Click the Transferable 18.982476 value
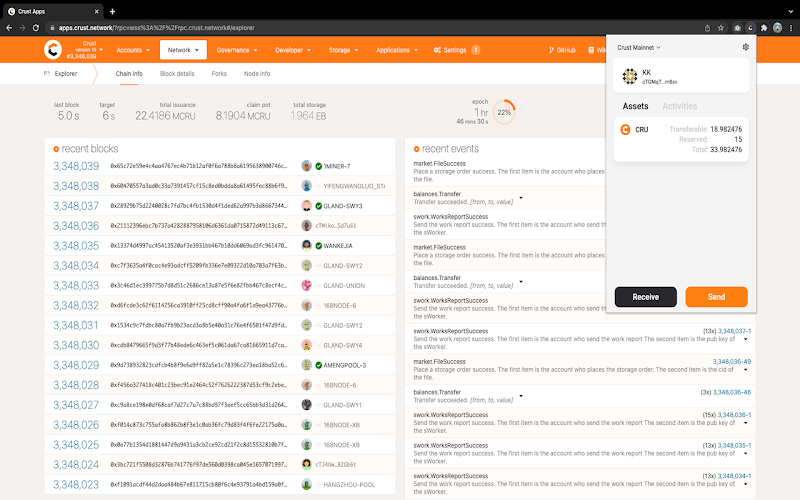The image size is (800, 500). coord(726,129)
